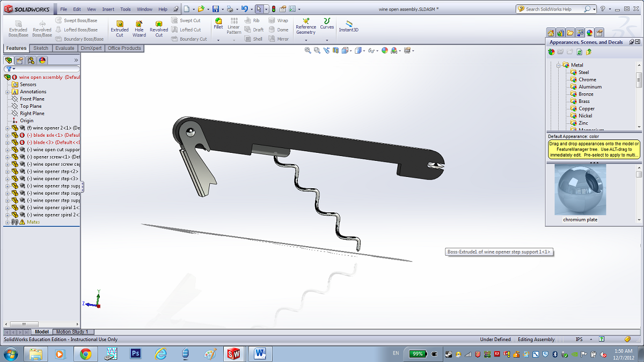Image resolution: width=644 pixels, height=362 pixels.
Task: Click Zoom to Fit in the view toolbar
Action: pyautogui.click(x=308, y=49)
